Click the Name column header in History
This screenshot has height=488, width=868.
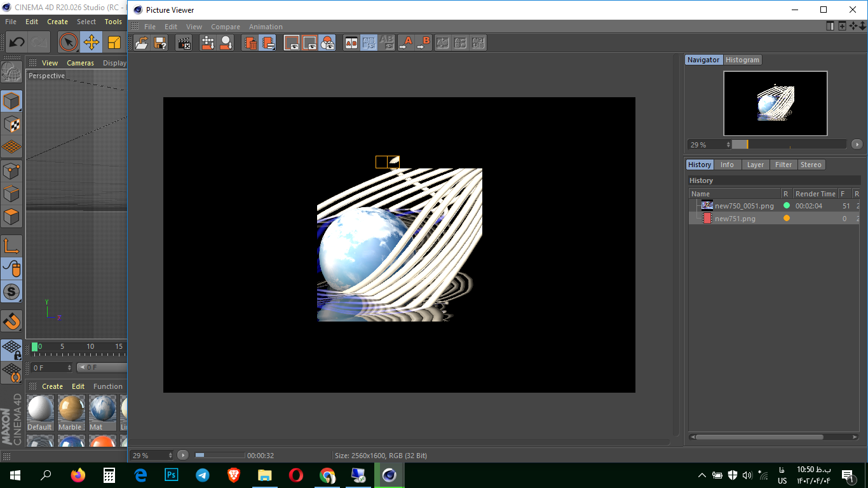pyautogui.click(x=735, y=194)
